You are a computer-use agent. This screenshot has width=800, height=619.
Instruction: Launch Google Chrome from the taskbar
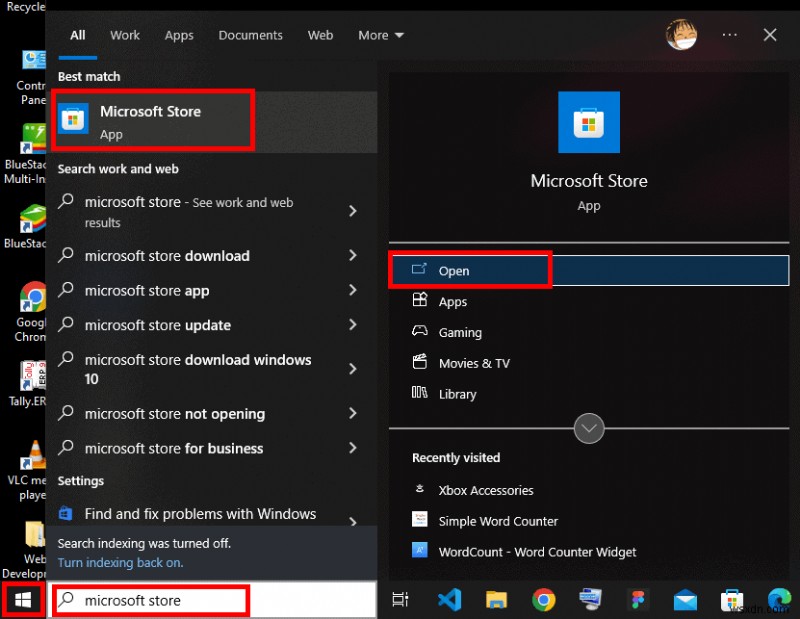tap(544, 600)
